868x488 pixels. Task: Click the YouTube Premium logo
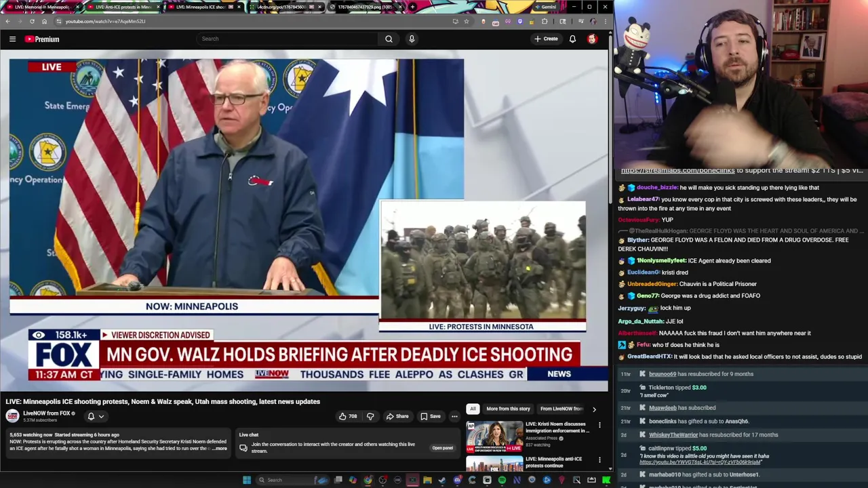42,39
